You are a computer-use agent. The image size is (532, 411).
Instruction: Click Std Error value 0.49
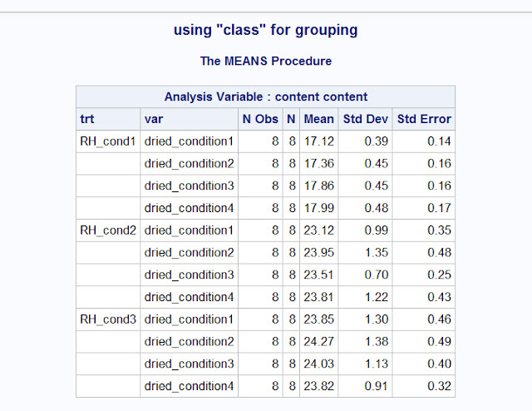tap(440, 342)
